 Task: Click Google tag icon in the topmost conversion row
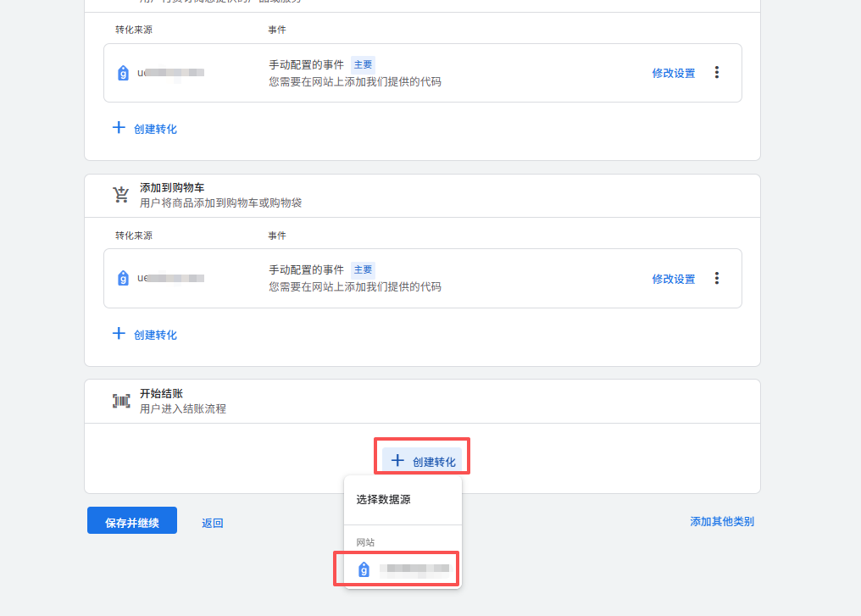pyautogui.click(x=124, y=73)
